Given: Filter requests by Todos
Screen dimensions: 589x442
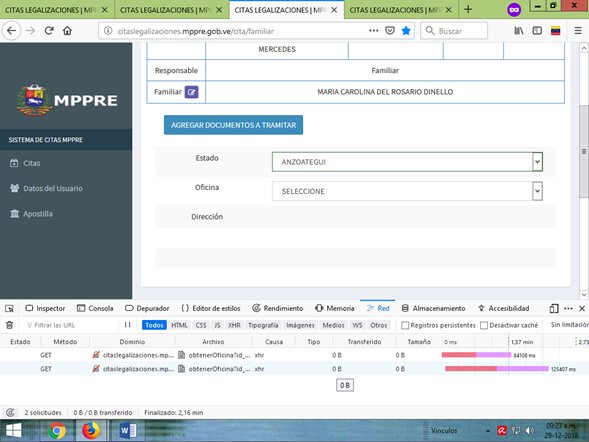Looking at the screenshot, I should [154, 325].
